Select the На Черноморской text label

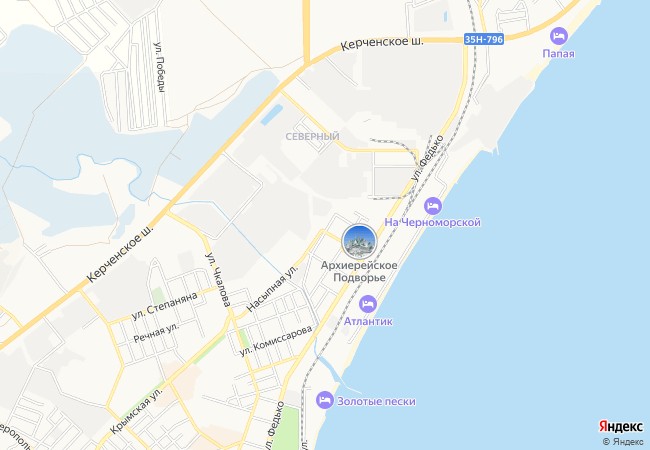(432, 223)
